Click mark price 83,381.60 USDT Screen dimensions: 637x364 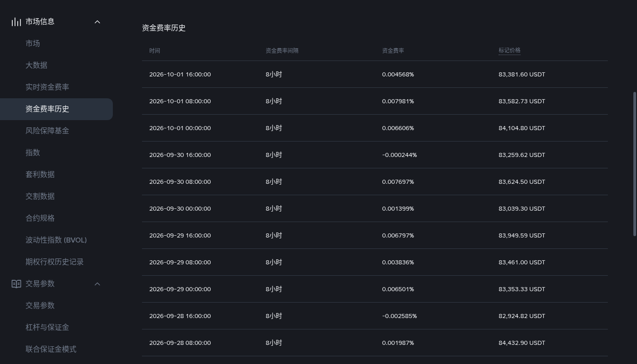coord(522,75)
